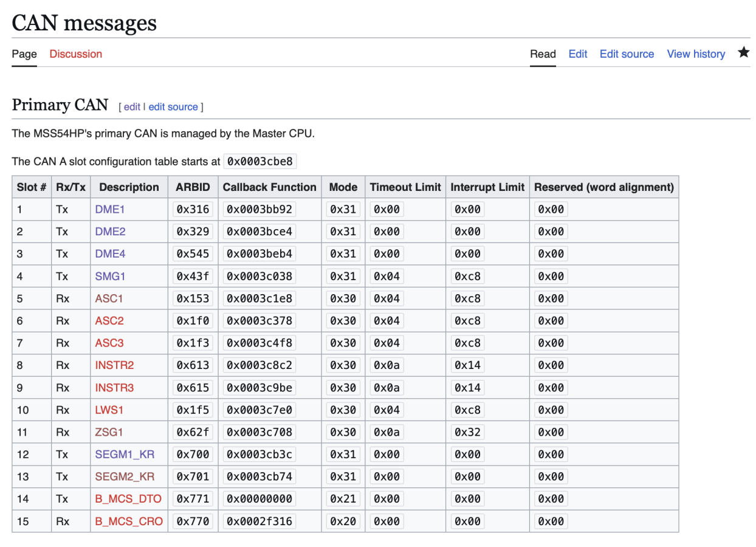Image resolution: width=756 pixels, height=547 pixels.
Task: Open Edit source from the top navigation
Action: pyautogui.click(x=627, y=53)
